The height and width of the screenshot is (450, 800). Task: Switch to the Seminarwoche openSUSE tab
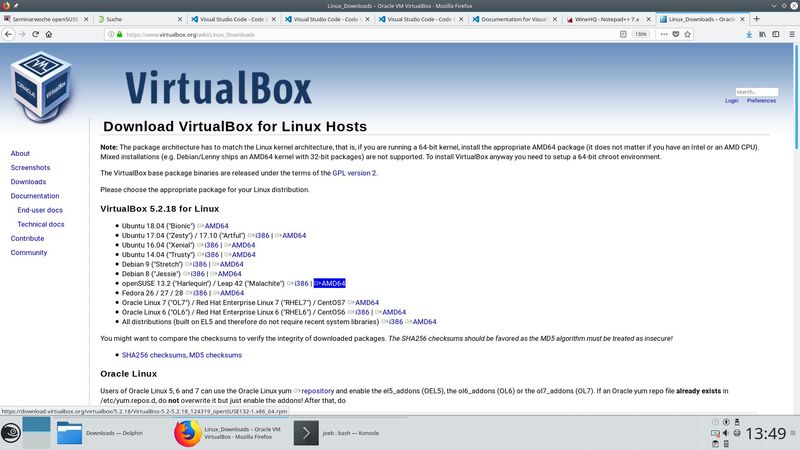point(45,19)
